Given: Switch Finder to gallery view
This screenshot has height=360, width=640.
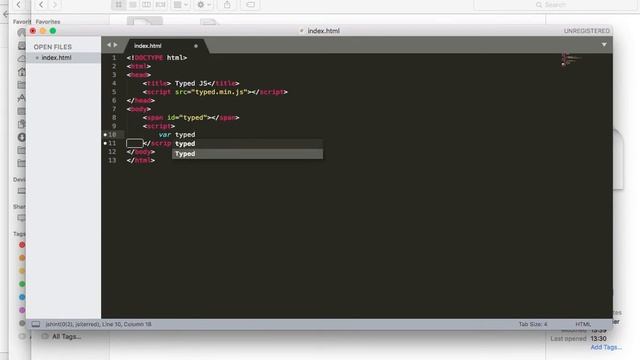Looking at the screenshot, I should tap(160, 5).
